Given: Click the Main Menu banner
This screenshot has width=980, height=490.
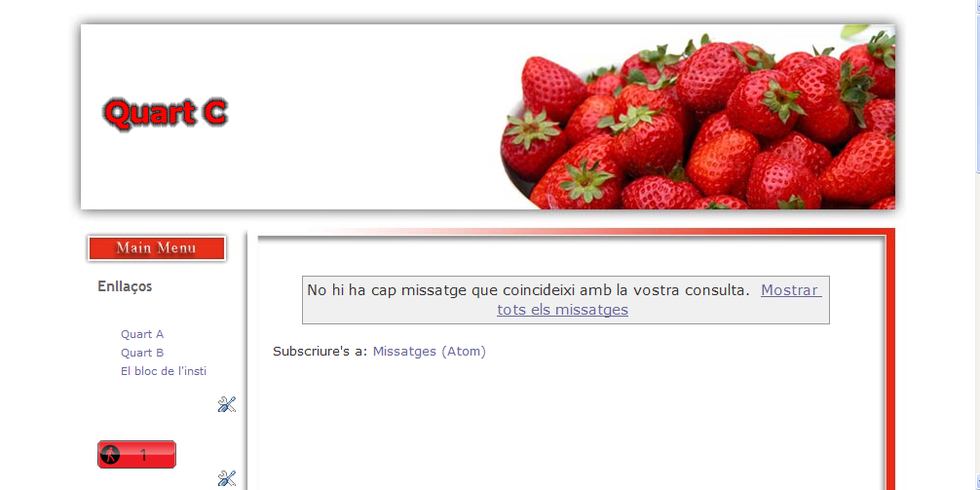Looking at the screenshot, I should 156,248.
